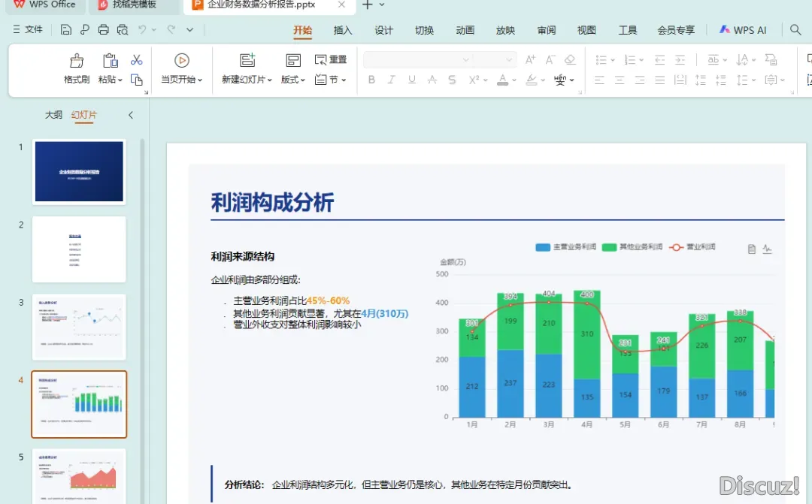Click the copy icon under scissors

[136, 80]
